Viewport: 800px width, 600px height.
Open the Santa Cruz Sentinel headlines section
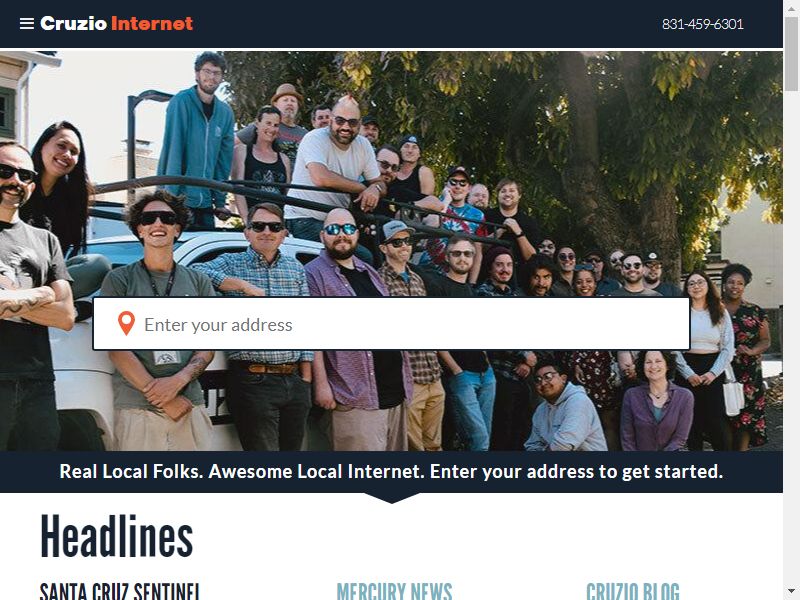(120, 591)
